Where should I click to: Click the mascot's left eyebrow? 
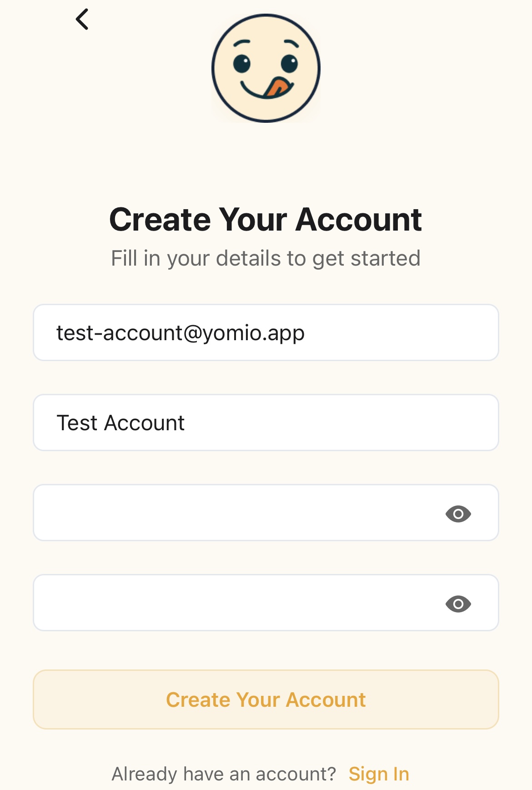tap(241, 43)
